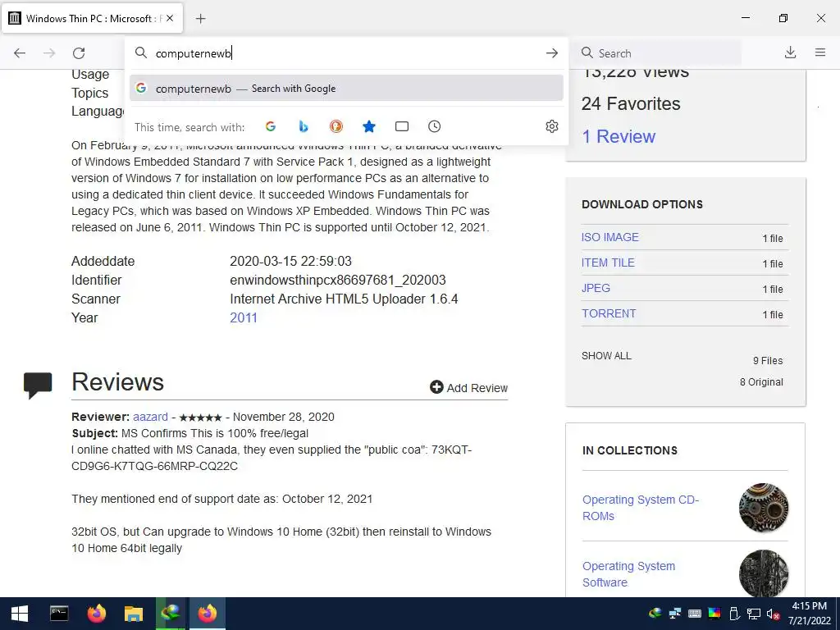The image size is (840, 630).
Task: Click the browser Forward arrow
Action: click(x=49, y=53)
